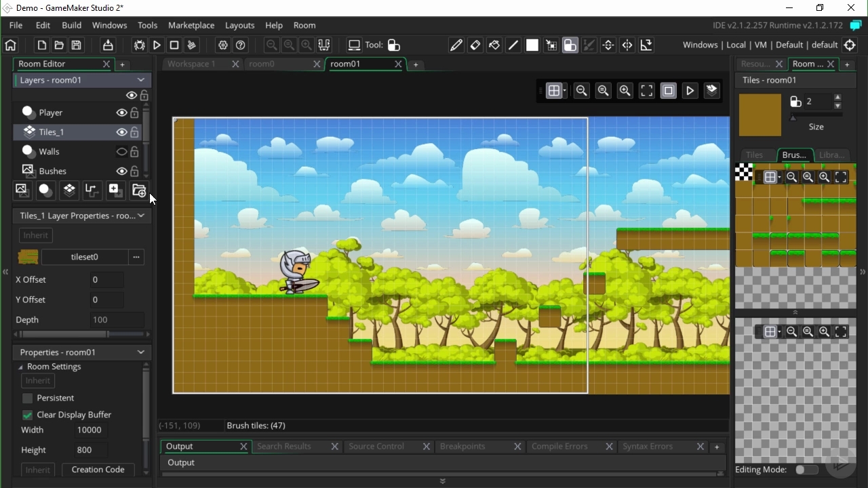The image size is (868, 488).
Task: Select the Eraser tool
Action: pyautogui.click(x=475, y=45)
